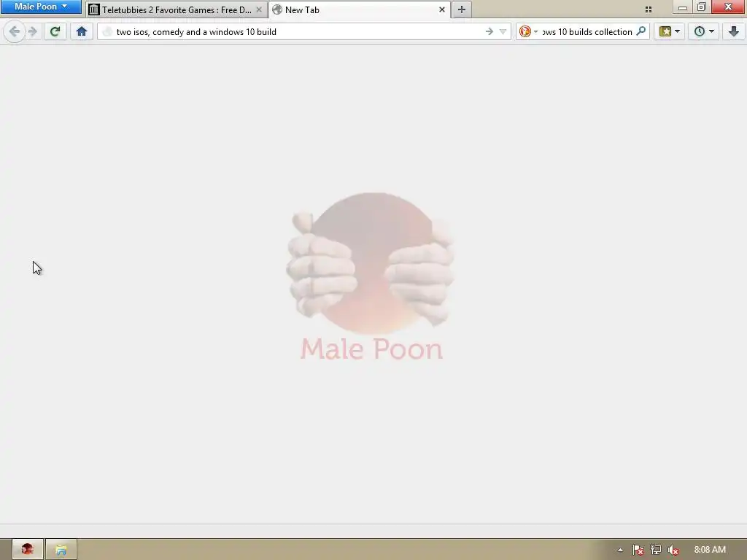The width and height of the screenshot is (747, 560).
Task: Go back with the back arrow button
Action: coord(15,32)
